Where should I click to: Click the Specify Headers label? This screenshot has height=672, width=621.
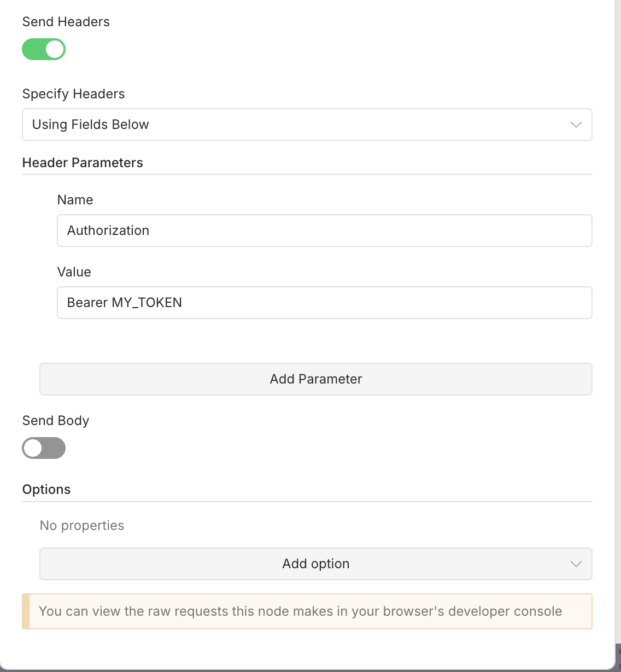[74, 94]
